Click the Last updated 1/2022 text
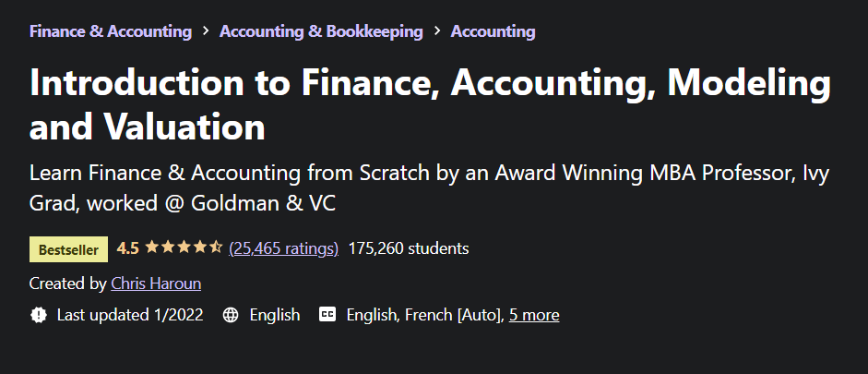This screenshot has height=374, width=868. 130,315
